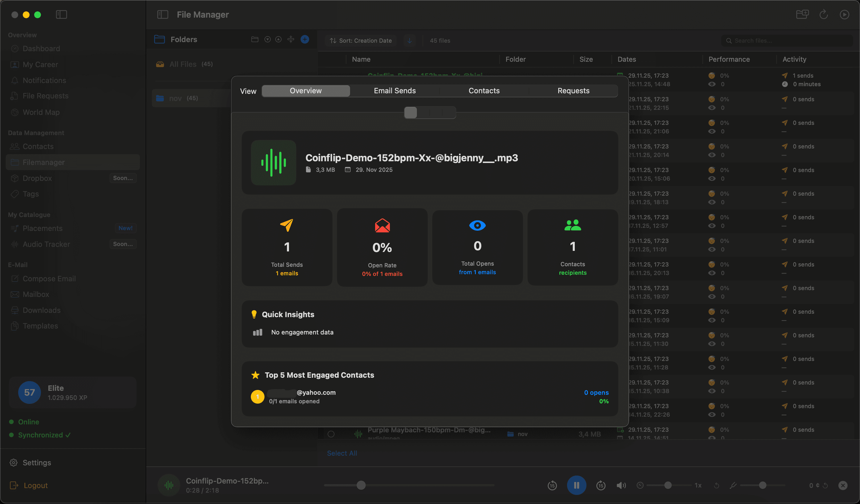Viewport: 860px width, 504px height.
Task: Toggle the sidebar with the panel icon
Action: [x=61, y=15]
